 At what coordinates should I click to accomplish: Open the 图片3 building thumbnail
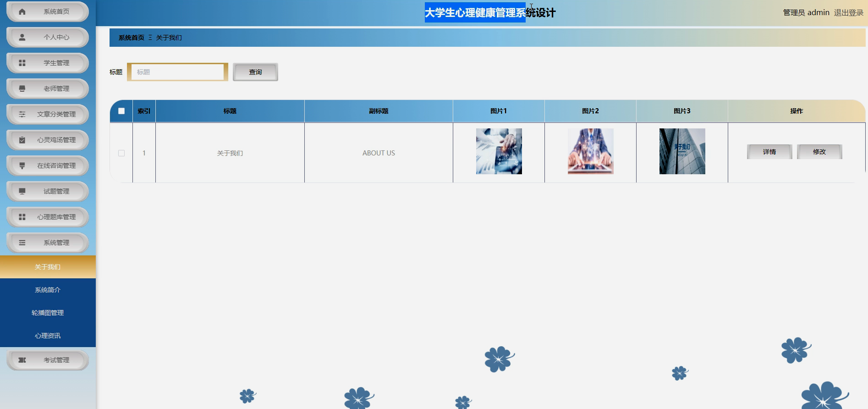(682, 151)
